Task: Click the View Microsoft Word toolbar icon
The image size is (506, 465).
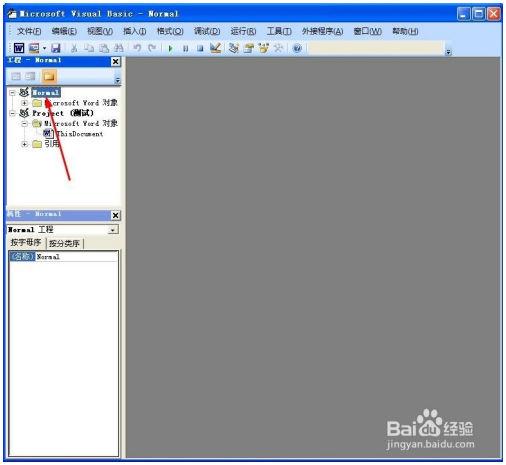Action: pyautogui.click(x=19, y=48)
